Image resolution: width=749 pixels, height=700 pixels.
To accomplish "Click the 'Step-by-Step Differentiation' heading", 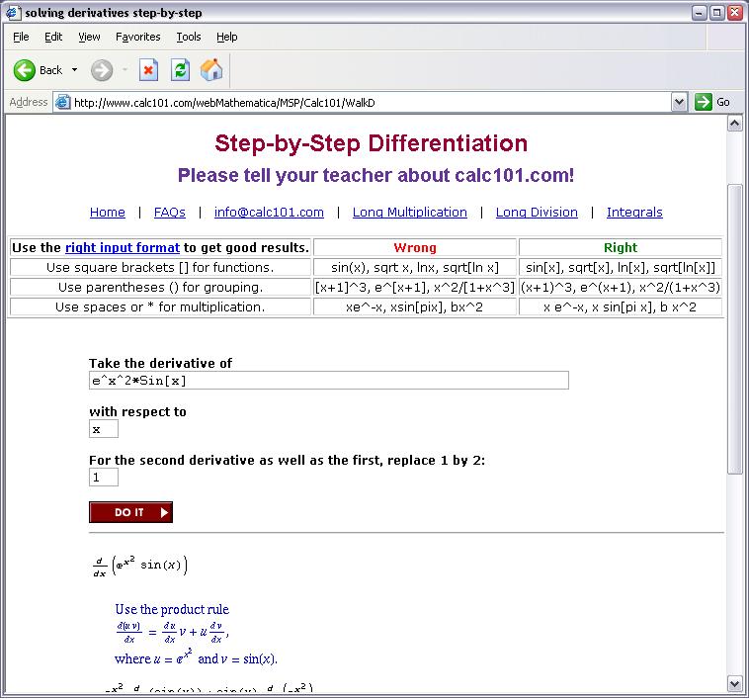I will tap(372, 143).
